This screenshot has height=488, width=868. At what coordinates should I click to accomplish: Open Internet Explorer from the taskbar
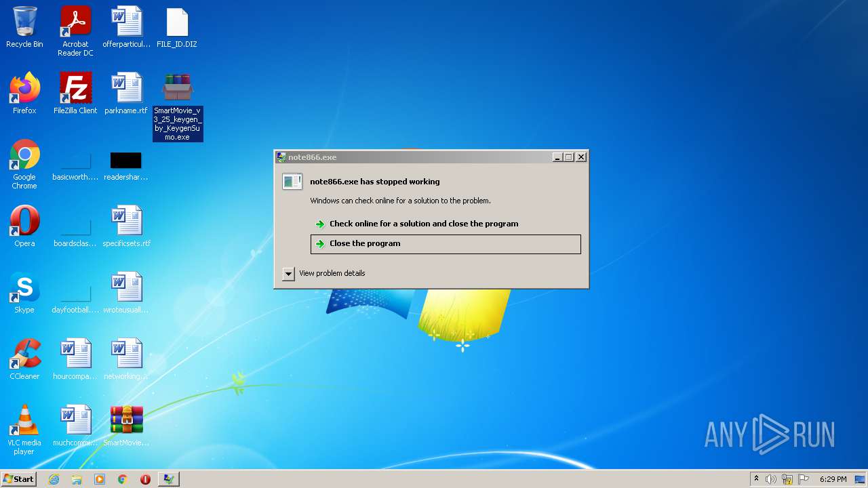[54, 479]
